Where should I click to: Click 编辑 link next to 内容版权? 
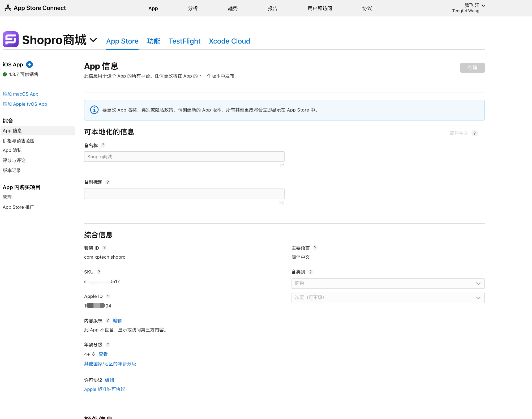click(x=117, y=321)
